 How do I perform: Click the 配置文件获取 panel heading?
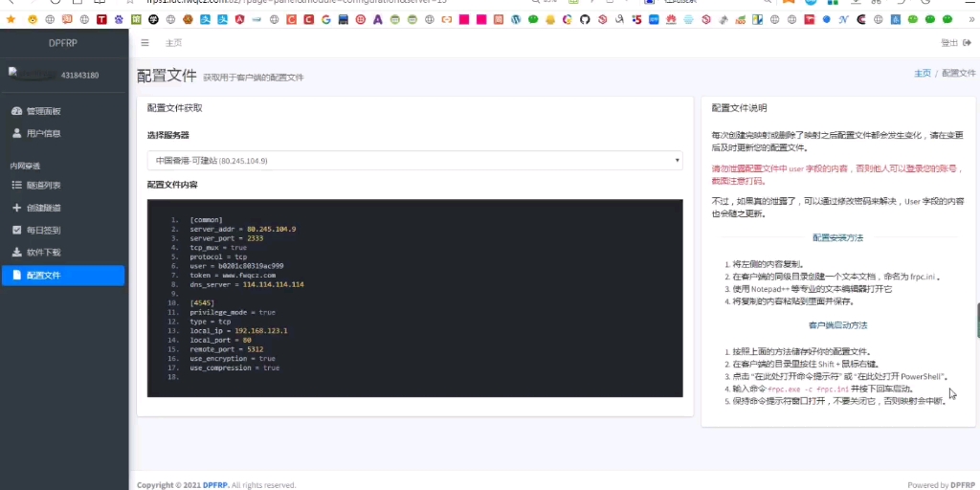[x=174, y=108]
